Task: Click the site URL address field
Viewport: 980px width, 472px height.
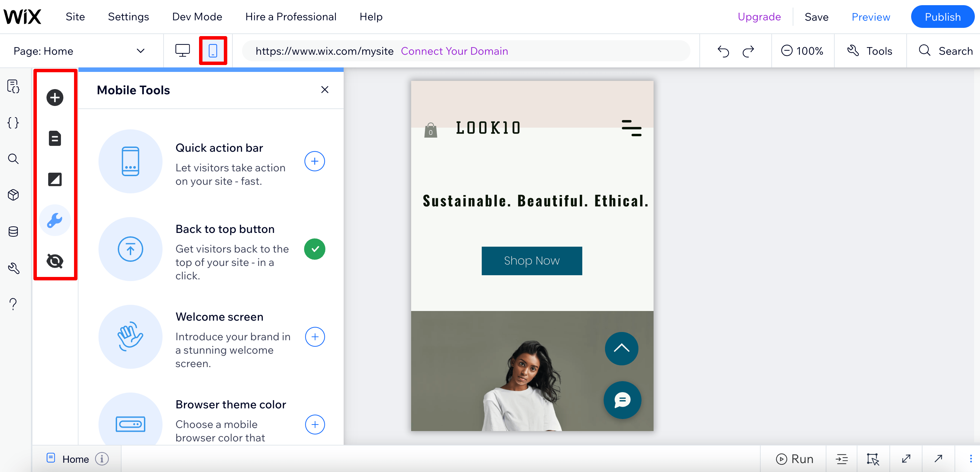Action: click(x=466, y=51)
